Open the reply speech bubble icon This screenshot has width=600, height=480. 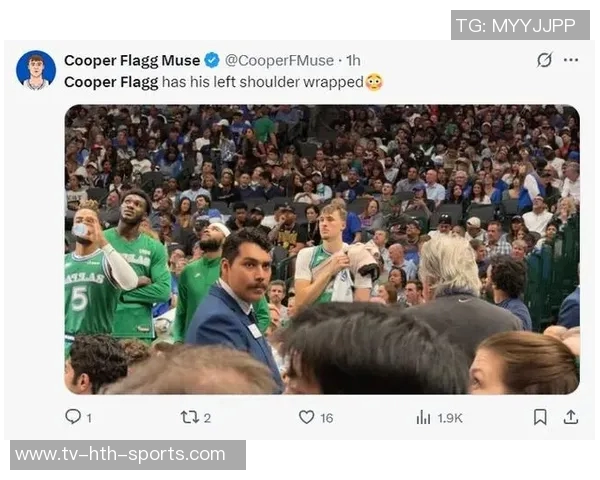click(73, 416)
